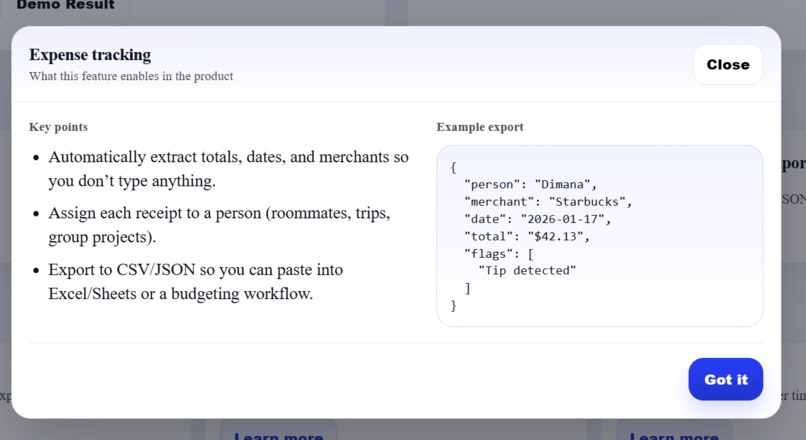806x440 pixels.
Task: Click the subtitle 'What this feature enables in the product'
Action: (131, 76)
